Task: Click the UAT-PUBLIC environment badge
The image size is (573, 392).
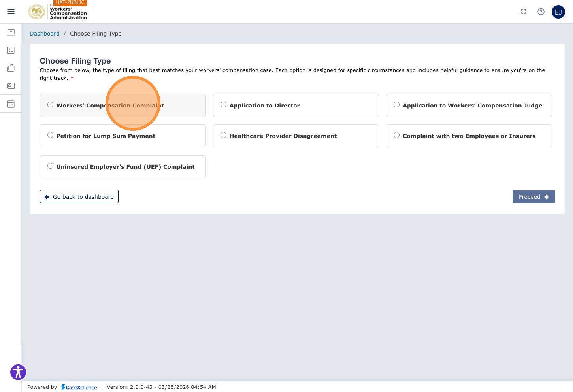Action: tap(70, 2)
